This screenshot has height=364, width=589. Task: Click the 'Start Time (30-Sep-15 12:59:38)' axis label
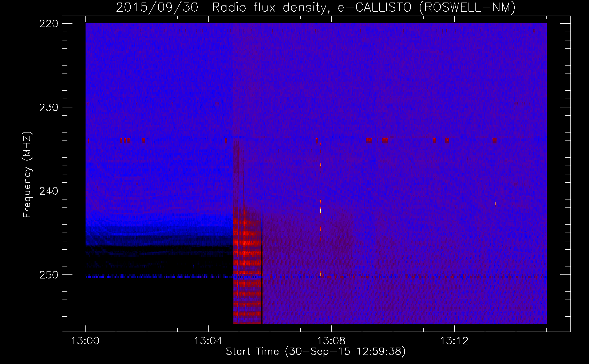coord(316,352)
